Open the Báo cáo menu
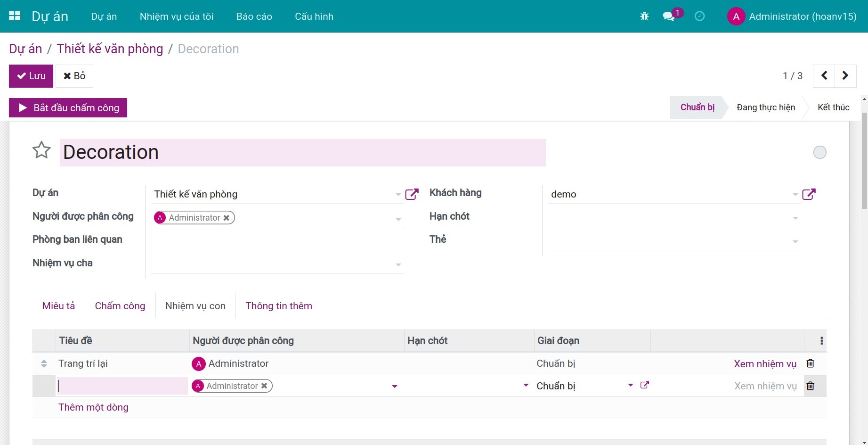The image size is (868, 445). pos(254,16)
